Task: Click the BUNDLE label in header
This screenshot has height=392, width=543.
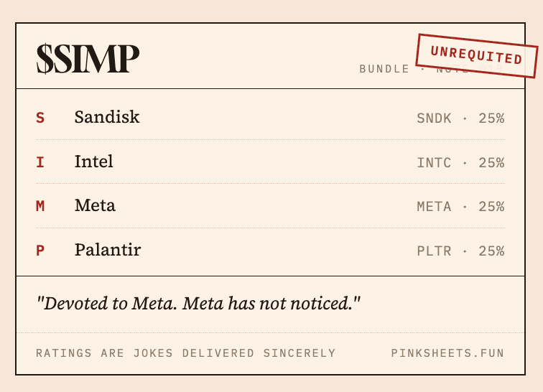Action: [x=384, y=69]
